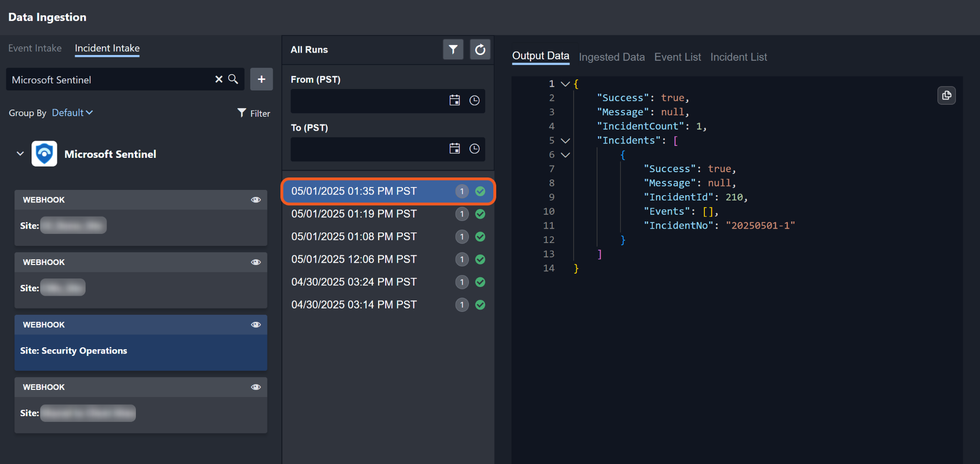Open the From (PST) time picker

(474, 100)
